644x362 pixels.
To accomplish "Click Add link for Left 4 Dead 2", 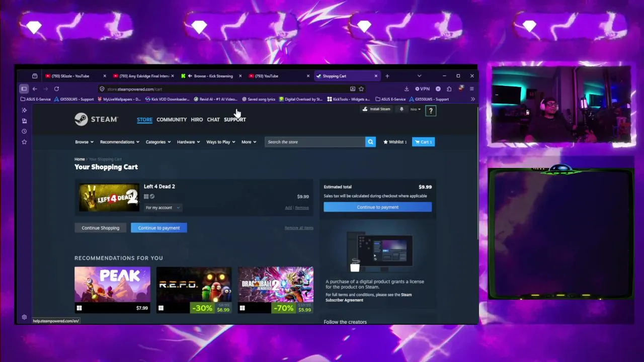I will point(288,208).
